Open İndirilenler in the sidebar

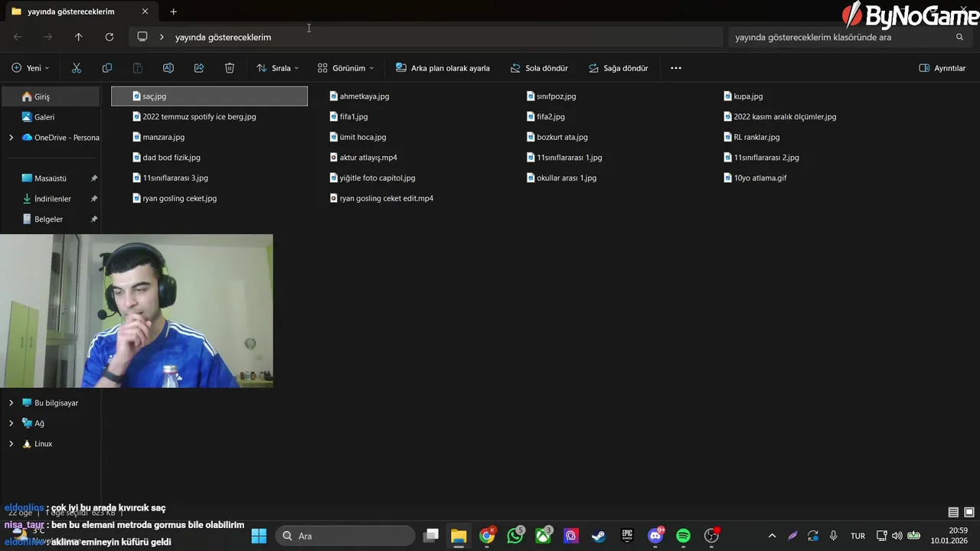(51, 199)
